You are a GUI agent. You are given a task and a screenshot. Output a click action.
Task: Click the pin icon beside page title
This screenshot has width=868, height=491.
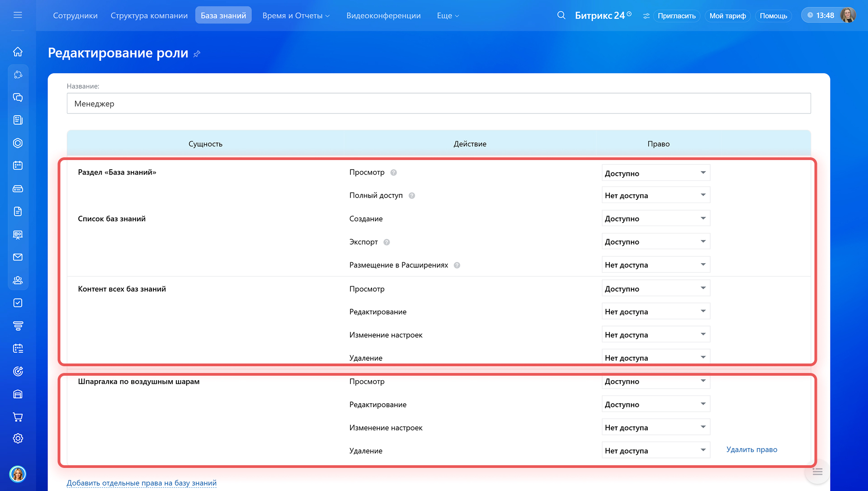tap(197, 54)
